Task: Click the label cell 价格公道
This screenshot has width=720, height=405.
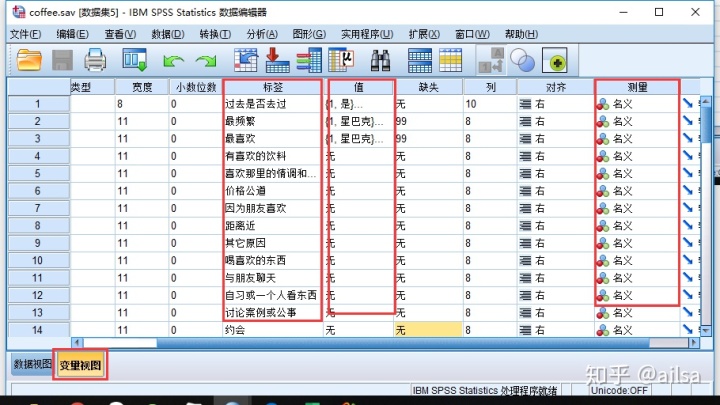Action: 273,191
